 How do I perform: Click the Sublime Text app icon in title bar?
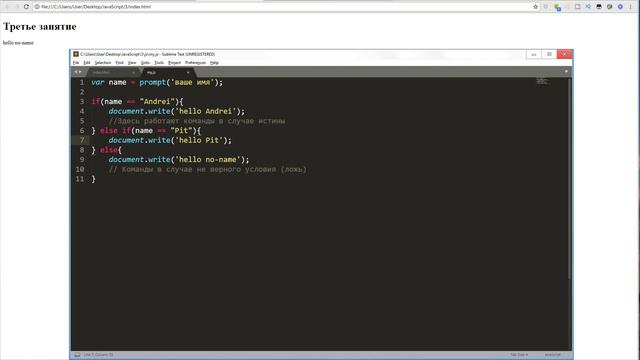[76, 54]
